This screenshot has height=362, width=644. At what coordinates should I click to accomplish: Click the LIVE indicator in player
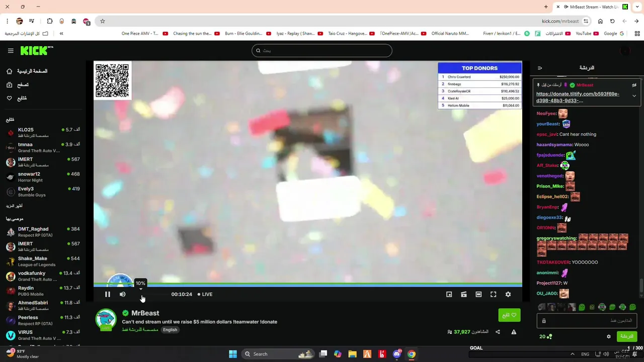coord(205,294)
